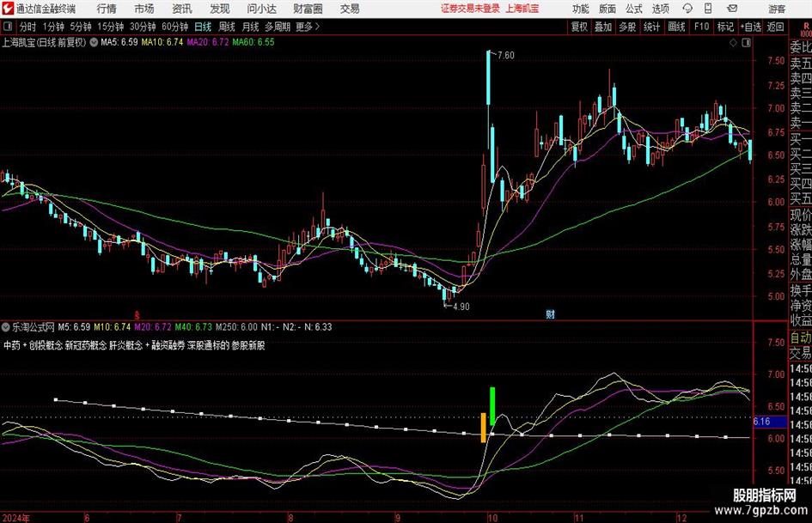Click the green signal bar in indicator
Screen dimensions: 812x523
[492, 406]
